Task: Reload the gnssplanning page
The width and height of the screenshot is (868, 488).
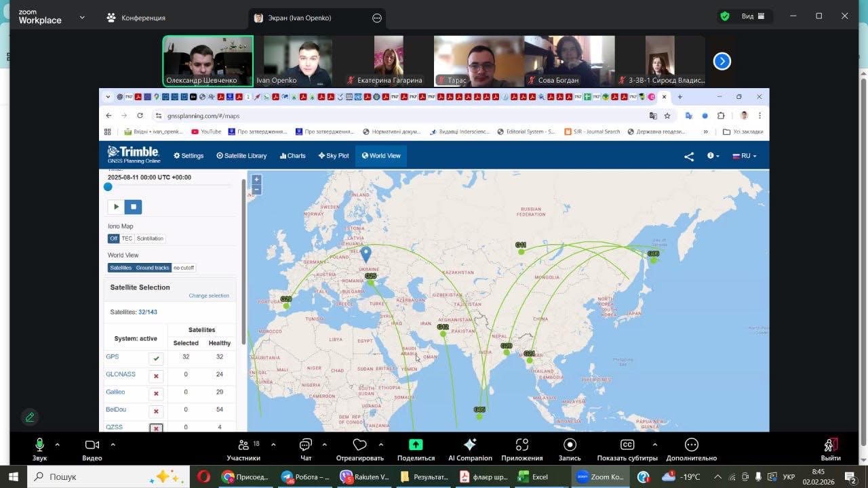Action: tap(140, 116)
